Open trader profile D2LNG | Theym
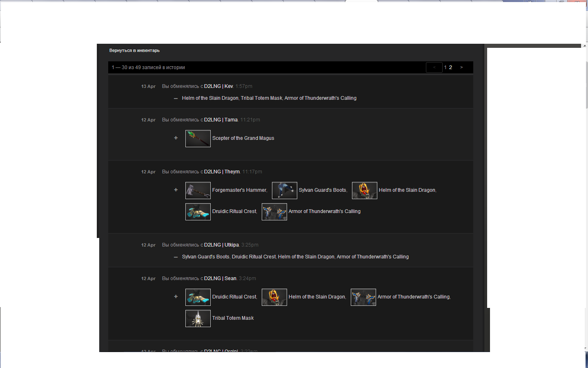The height and width of the screenshot is (368, 588). click(x=222, y=172)
